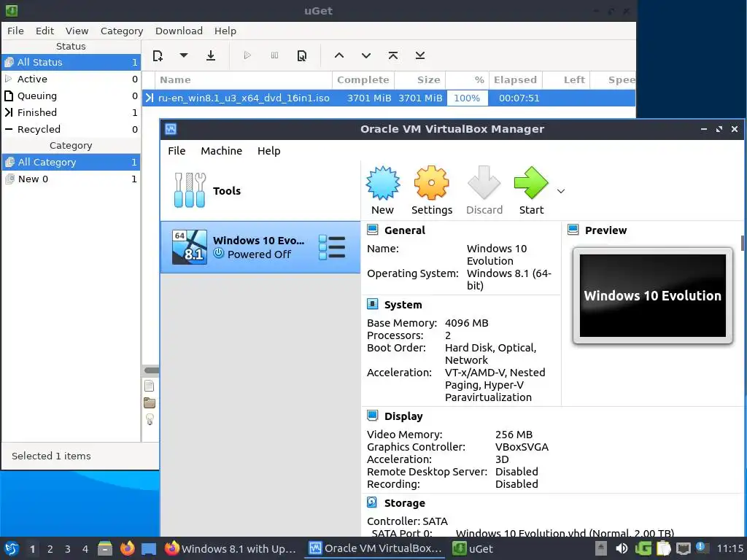The image size is (747, 560).
Task: Open uGet View menu
Action: pos(77,31)
